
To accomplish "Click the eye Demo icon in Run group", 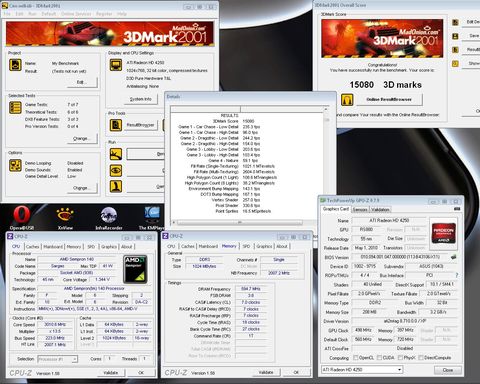I will click(116, 170).
